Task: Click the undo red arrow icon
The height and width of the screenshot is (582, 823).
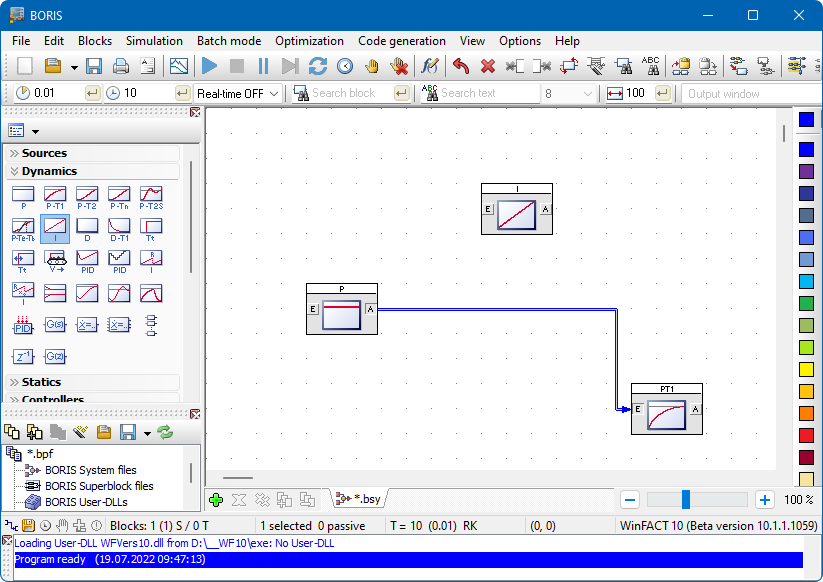Action: coord(461,66)
